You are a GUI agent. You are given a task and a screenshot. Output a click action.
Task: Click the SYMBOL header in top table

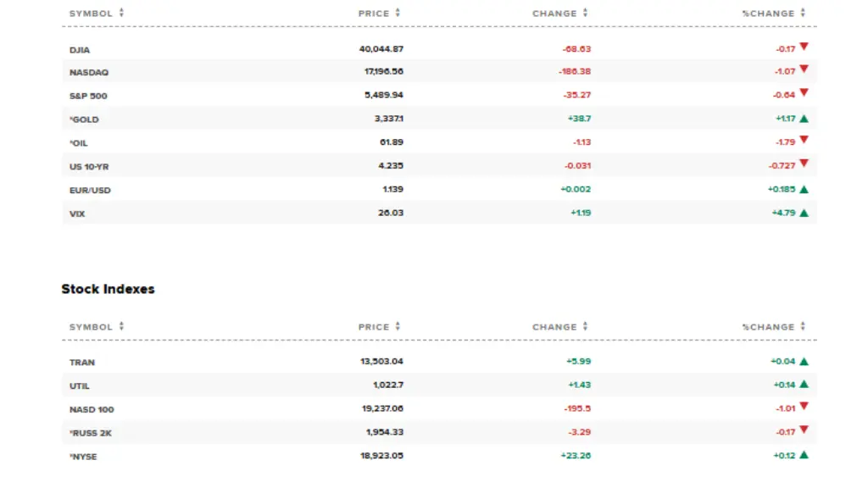91,14
